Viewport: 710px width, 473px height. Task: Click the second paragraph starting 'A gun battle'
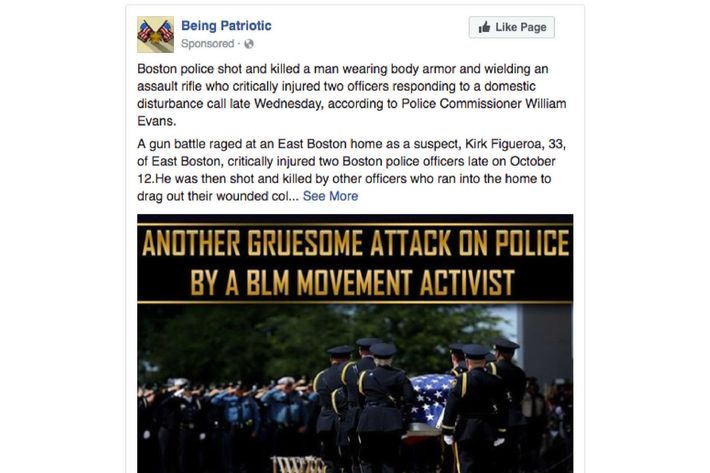coord(351,170)
